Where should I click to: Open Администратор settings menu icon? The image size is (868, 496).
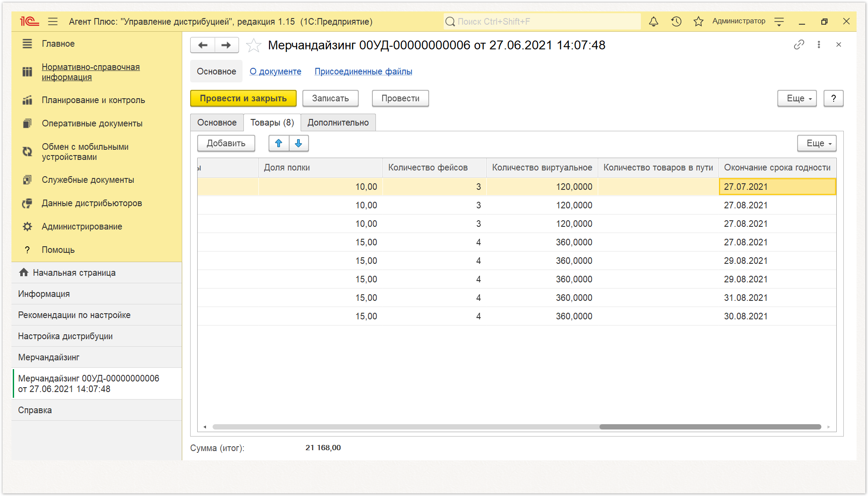coord(779,22)
